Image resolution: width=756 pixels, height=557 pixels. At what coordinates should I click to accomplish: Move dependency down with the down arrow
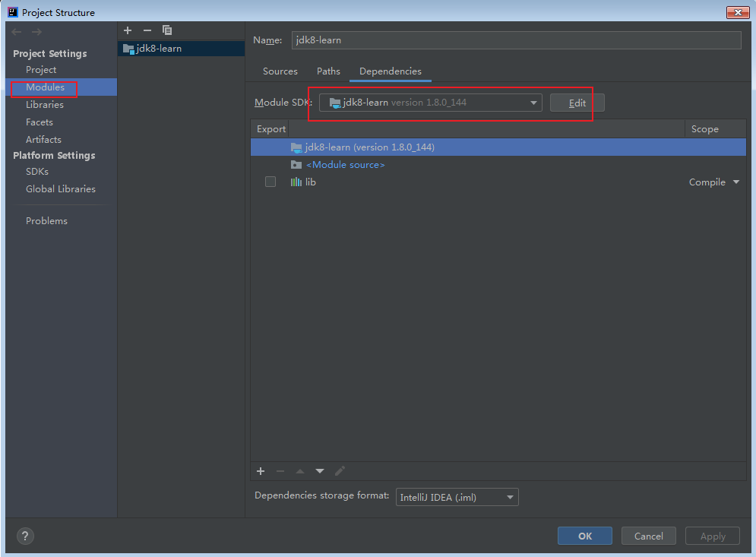(x=320, y=471)
